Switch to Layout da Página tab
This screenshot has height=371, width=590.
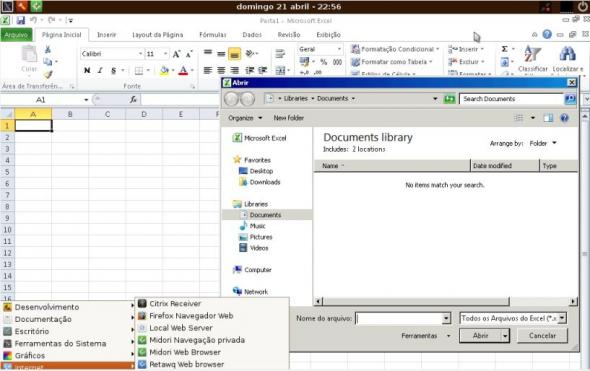click(x=158, y=35)
